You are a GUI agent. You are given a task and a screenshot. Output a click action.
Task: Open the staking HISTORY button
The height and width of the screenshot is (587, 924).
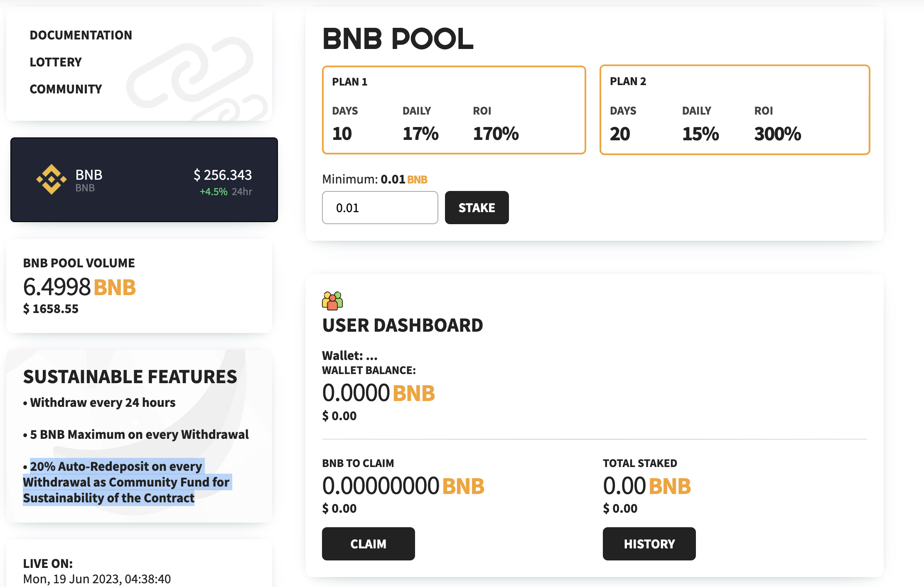point(649,544)
